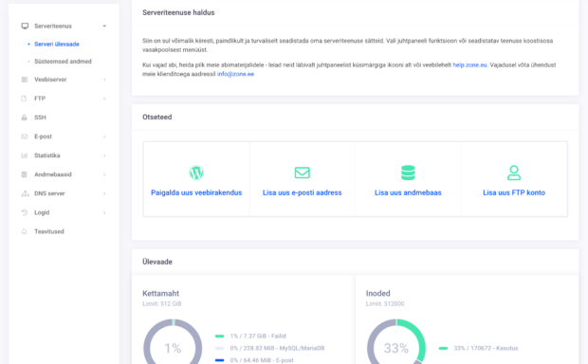
Task: Collapse the Serveriteenus menu chevron
Action: pos(104,26)
